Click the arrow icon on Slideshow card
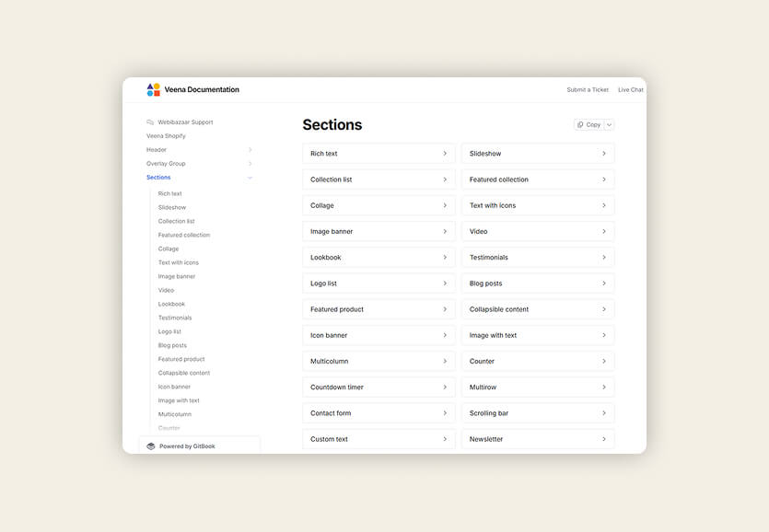 coord(604,154)
